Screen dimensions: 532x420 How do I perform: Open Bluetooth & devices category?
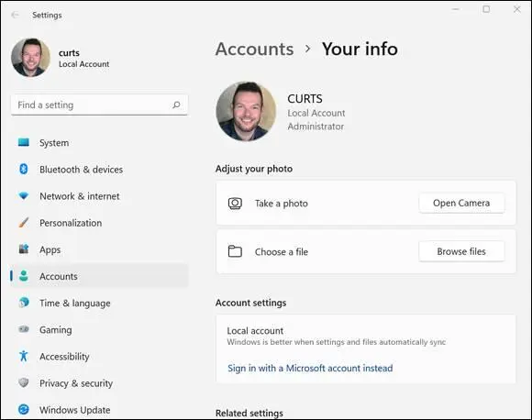(99, 169)
